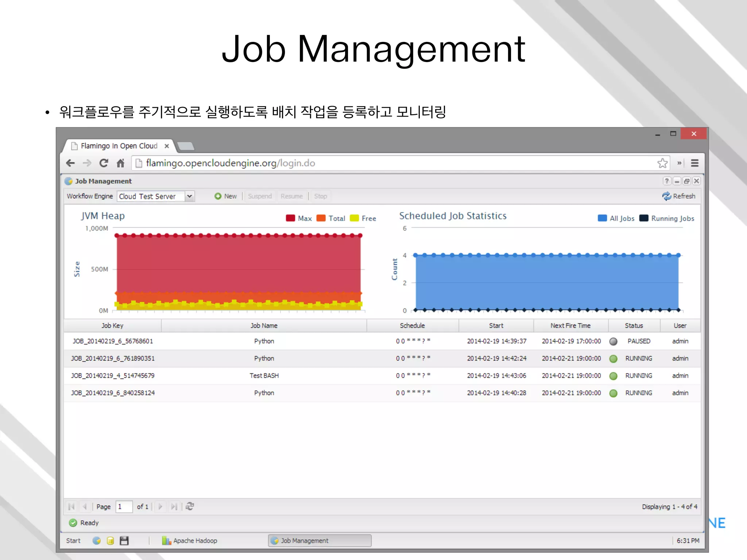
Task: Click the browser home icon
Action: pos(120,163)
